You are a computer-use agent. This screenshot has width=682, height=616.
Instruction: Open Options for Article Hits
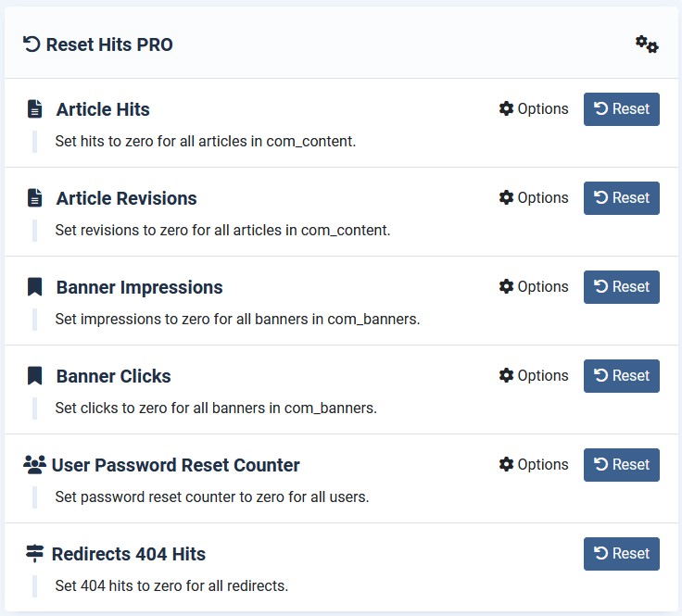click(533, 109)
